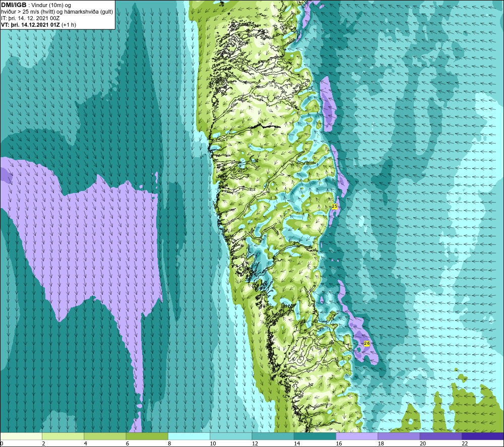504x447 pixels.
Task: Select the above 22 m/s dark indigo swatch
Action: [x=483, y=436]
